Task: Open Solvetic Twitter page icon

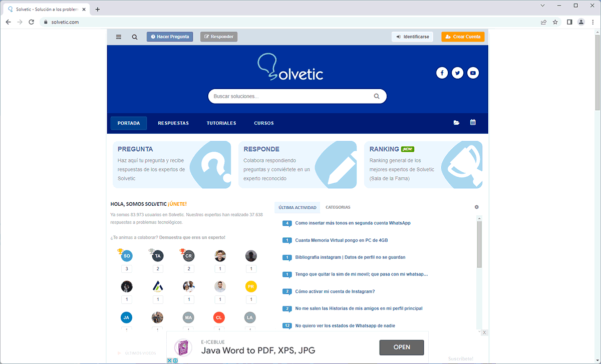Action: [457, 73]
